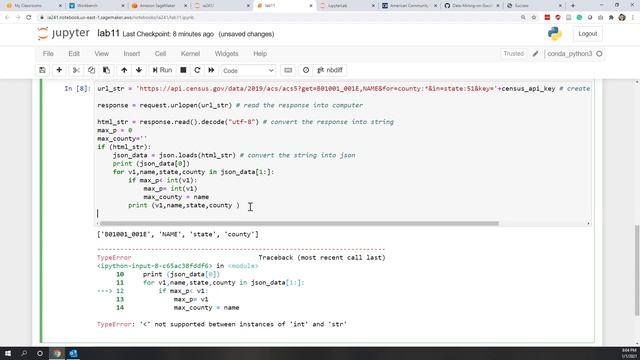This screenshot has width=640, height=360.
Task: Open browser extensions puzzle icon
Action: (611, 18)
